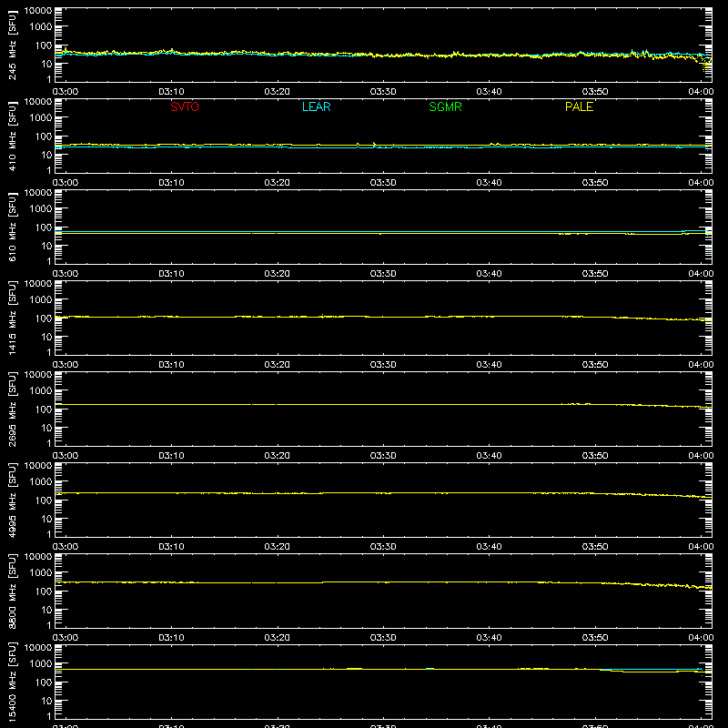
Task: Select the 2695 MHz [SFU] axis label
Action: click(x=12, y=409)
